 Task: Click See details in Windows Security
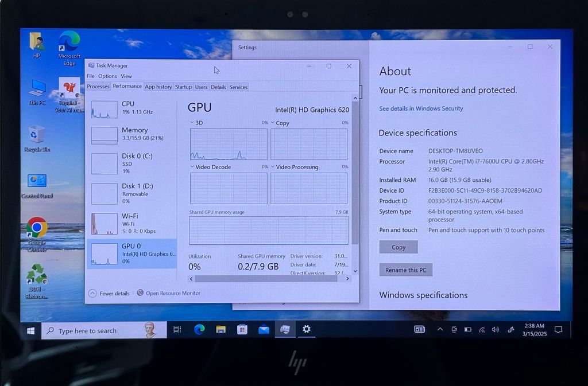[x=421, y=108]
